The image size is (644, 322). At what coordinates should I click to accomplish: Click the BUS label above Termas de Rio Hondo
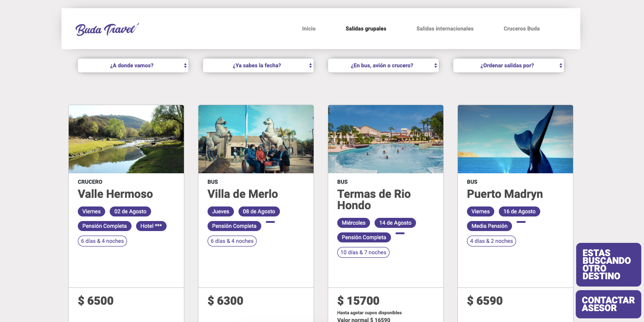tap(343, 182)
